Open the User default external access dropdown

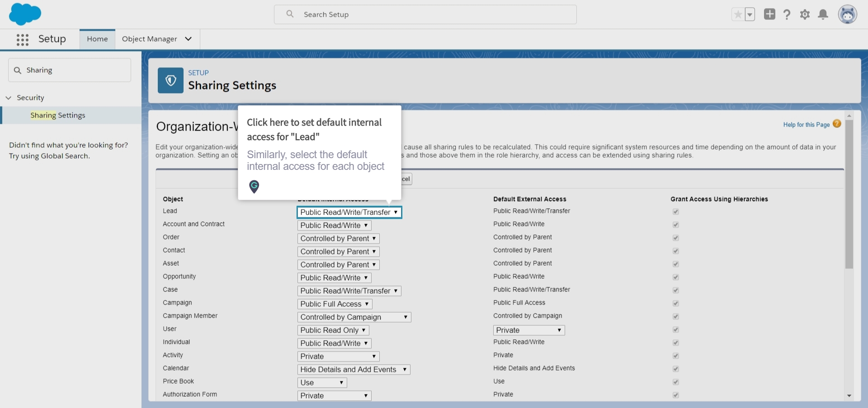pos(528,330)
